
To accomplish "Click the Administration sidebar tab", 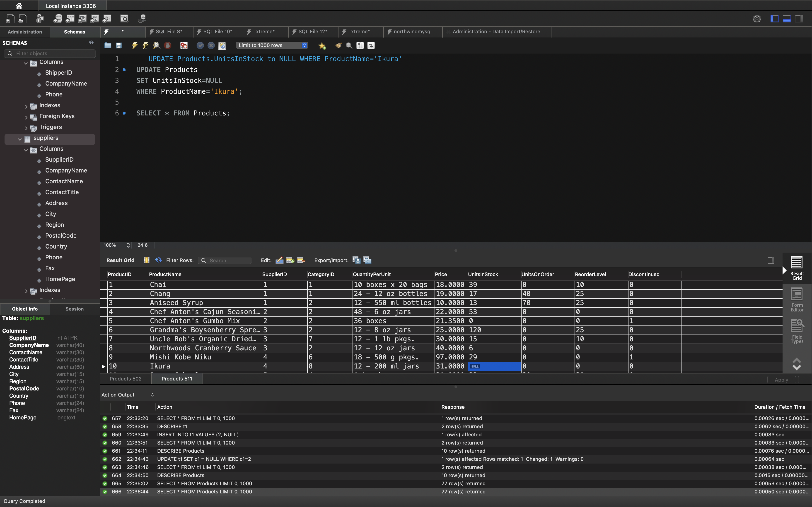I will tap(25, 32).
